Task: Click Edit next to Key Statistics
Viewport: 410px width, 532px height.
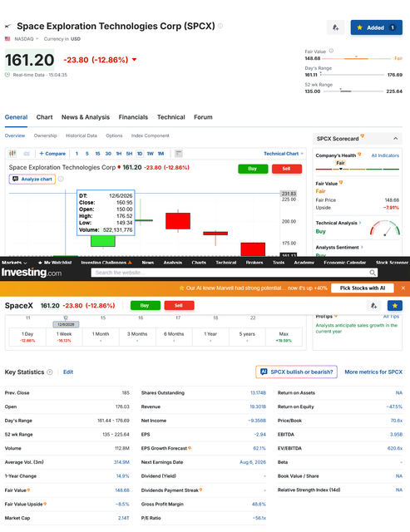Action: coord(68,372)
